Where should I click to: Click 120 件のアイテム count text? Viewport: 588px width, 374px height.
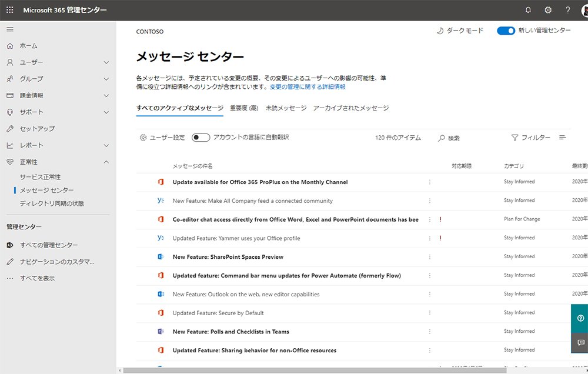pos(398,138)
